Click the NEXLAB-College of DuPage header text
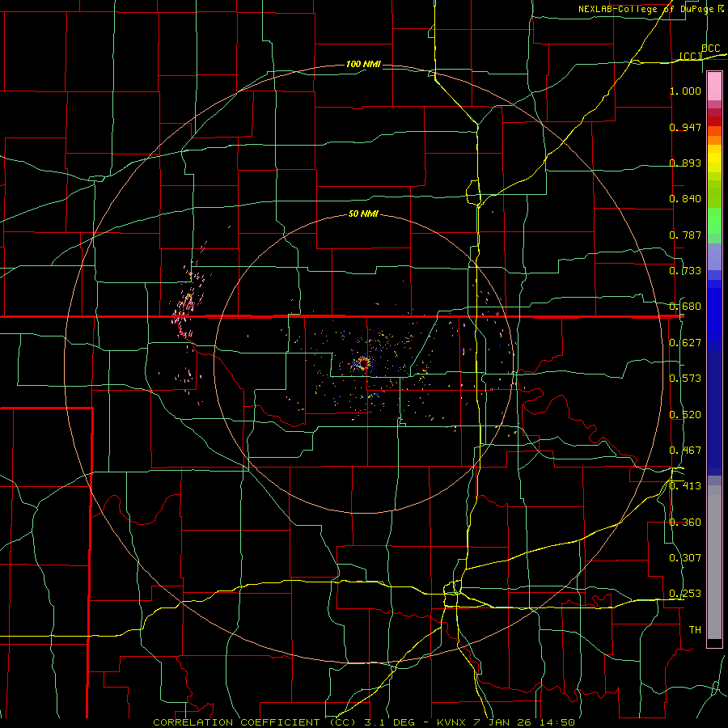Viewport: 728px width, 728px height. pyautogui.click(x=646, y=9)
